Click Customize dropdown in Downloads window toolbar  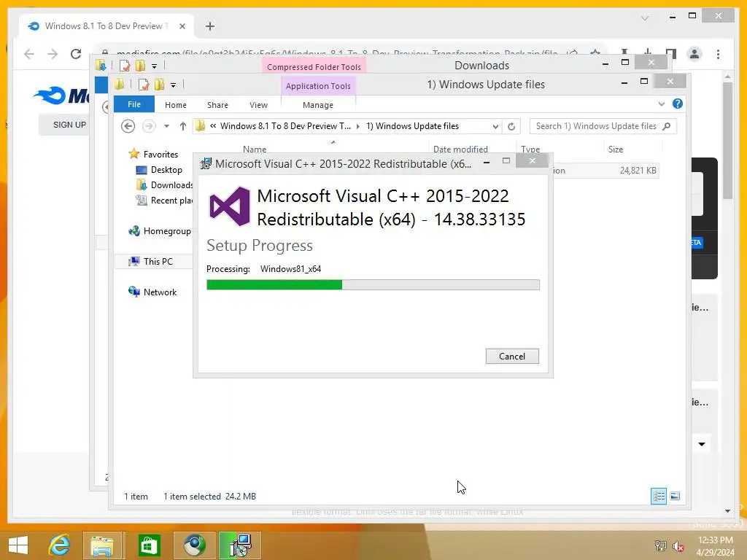click(154, 66)
